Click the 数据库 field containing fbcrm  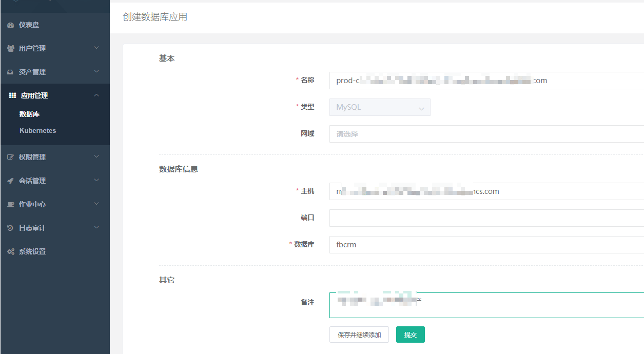(x=486, y=245)
